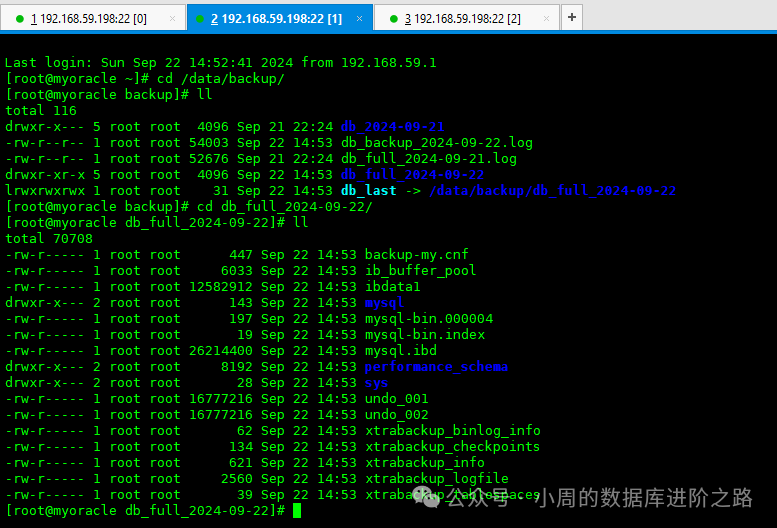Click the file size 12582912
Screen dimensions: 777x528
click(221, 286)
